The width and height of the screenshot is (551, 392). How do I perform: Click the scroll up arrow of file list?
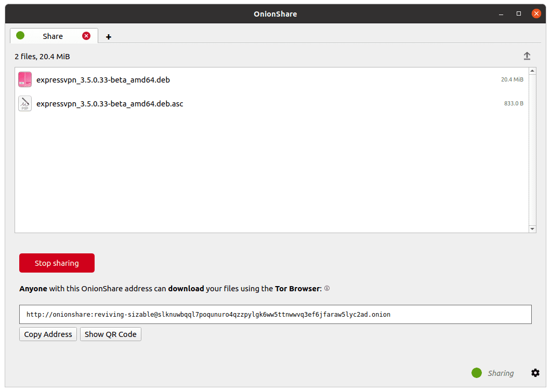pos(532,71)
